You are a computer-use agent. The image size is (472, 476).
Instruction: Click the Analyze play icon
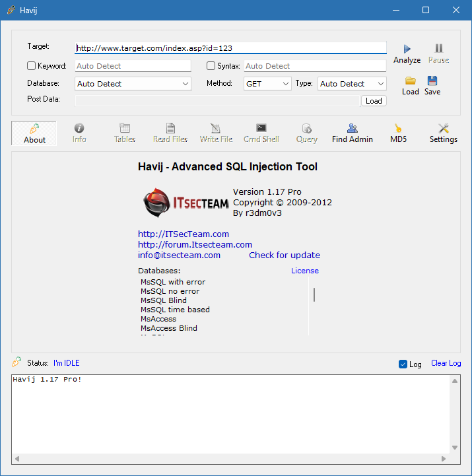point(407,49)
